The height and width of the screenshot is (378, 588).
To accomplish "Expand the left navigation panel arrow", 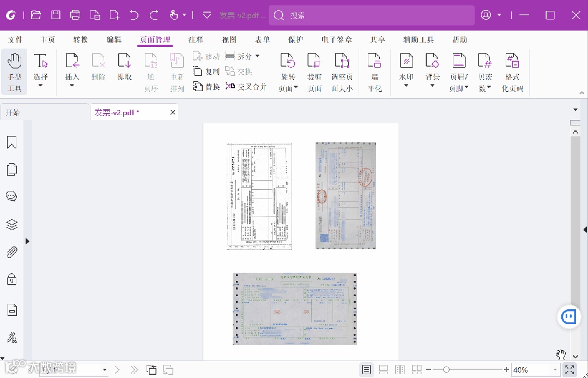I will pos(27,241).
